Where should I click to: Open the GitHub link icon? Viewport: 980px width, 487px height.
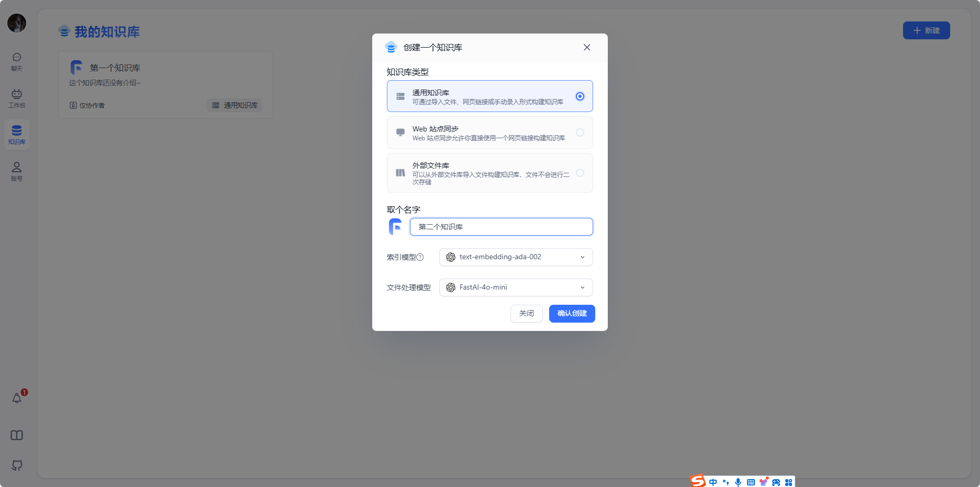[17, 465]
